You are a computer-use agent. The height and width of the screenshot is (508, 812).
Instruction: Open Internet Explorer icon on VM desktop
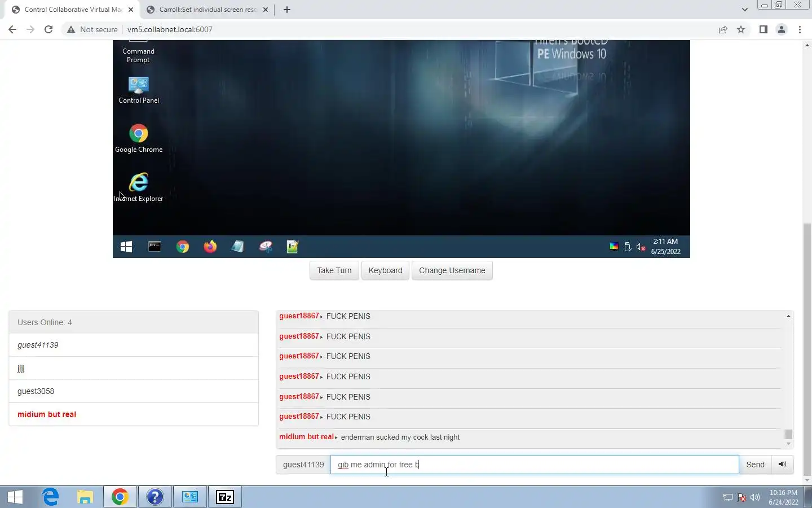click(x=139, y=187)
